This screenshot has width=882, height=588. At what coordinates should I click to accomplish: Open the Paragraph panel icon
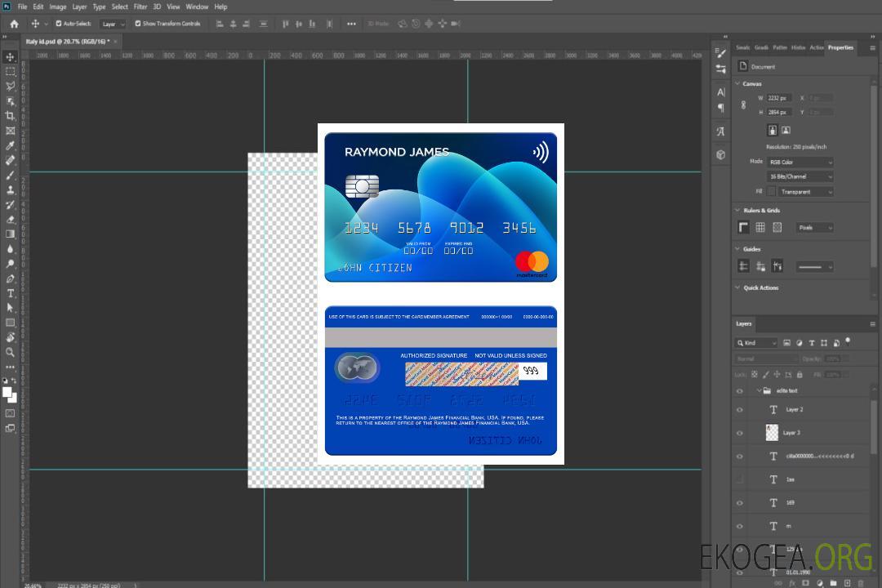[x=720, y=108]
